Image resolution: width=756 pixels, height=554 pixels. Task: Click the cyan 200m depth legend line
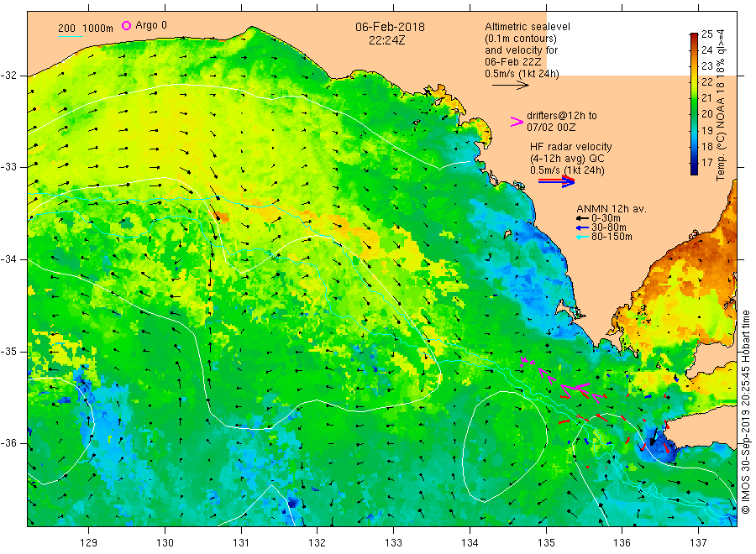tap(70, 36)
